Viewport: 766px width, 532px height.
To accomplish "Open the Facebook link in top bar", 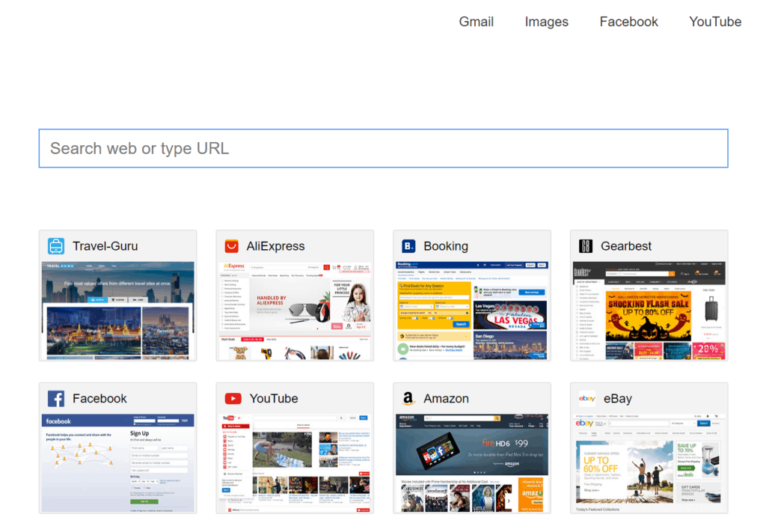I will [x=628, y=22].
